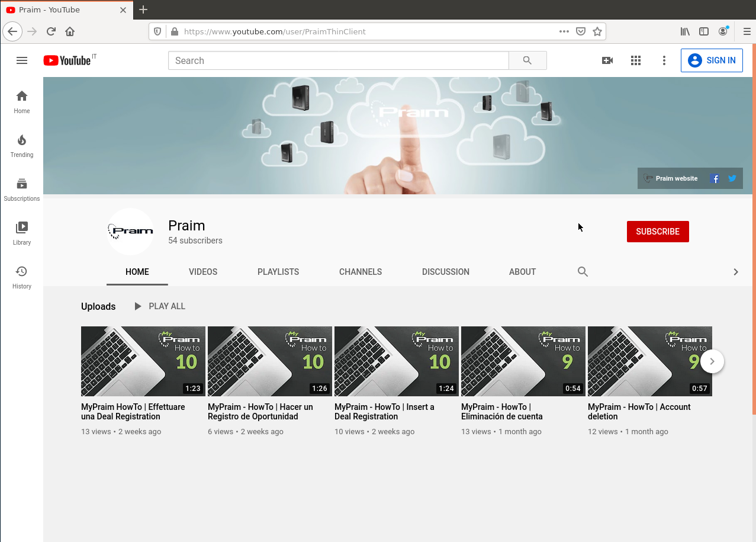This screenshot has height=542, width=756.
Task: Click the Subscribe button
Action: point(658,232)
